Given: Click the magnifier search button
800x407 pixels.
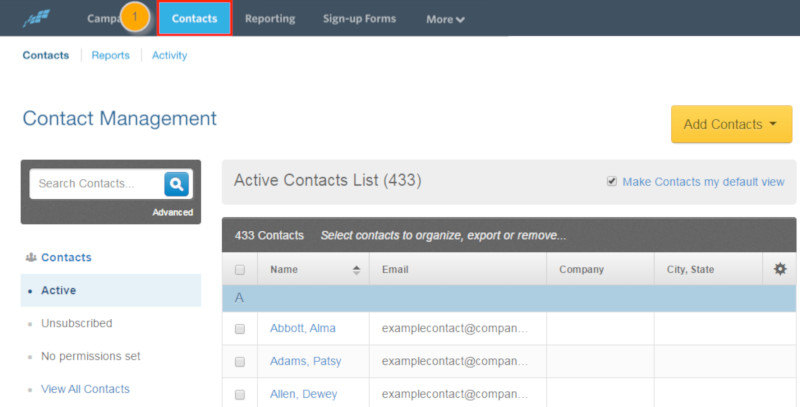Looking at the screenshot, I should pos(177,184).
